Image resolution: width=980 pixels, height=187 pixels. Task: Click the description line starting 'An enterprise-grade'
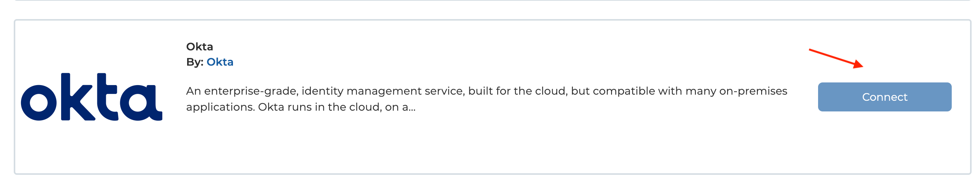click(487, 91)
